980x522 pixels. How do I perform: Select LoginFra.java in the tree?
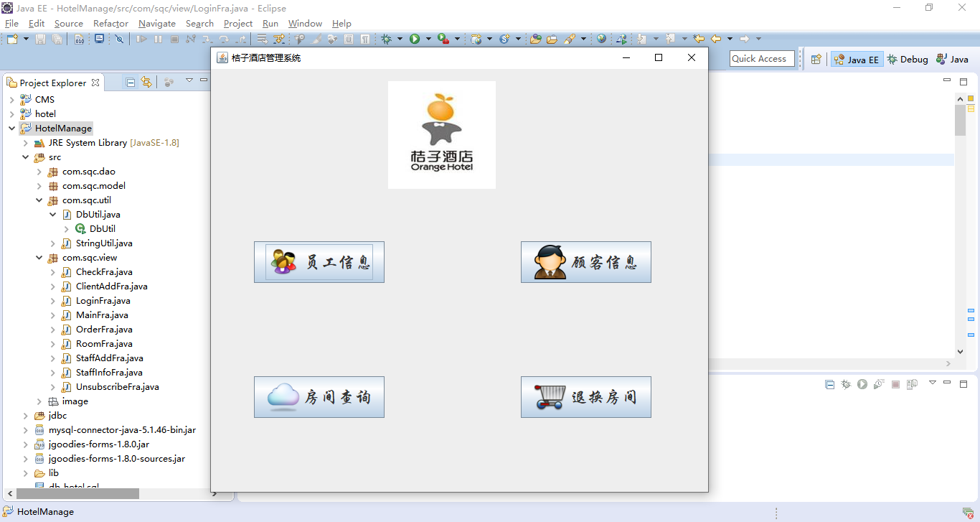tap(103, 301)
